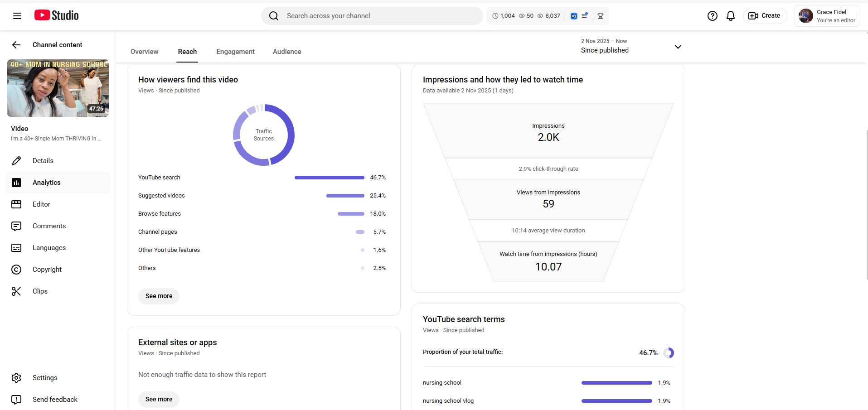Expand the date range dropdown
The width and height of the screenshot is (868, 410).
coord(678,47)
